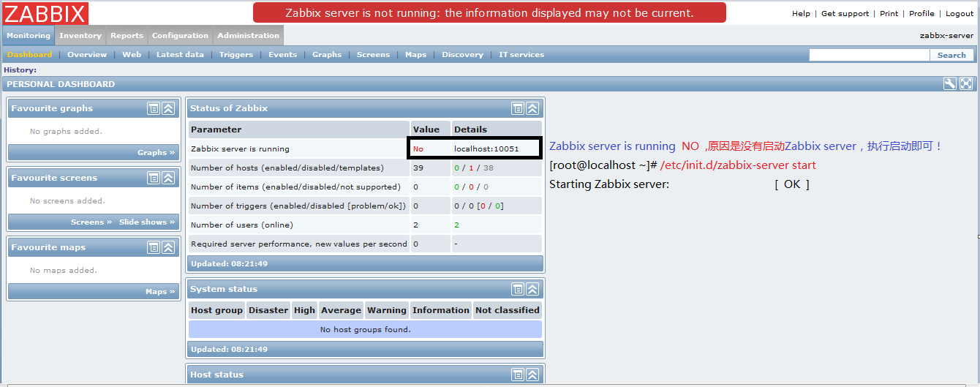980x387 pixels.
Task: Collapse the Status of Zabbix widget
Action: pyautogui.click(x=532, y=108)
